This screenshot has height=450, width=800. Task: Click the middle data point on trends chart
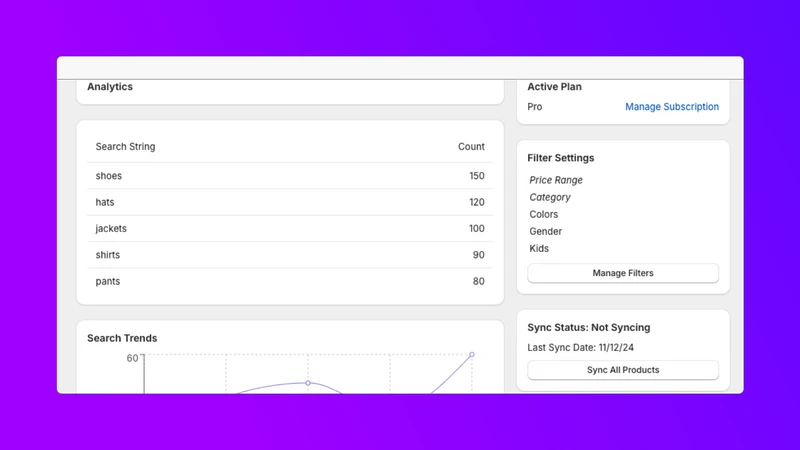pos(308,383)
